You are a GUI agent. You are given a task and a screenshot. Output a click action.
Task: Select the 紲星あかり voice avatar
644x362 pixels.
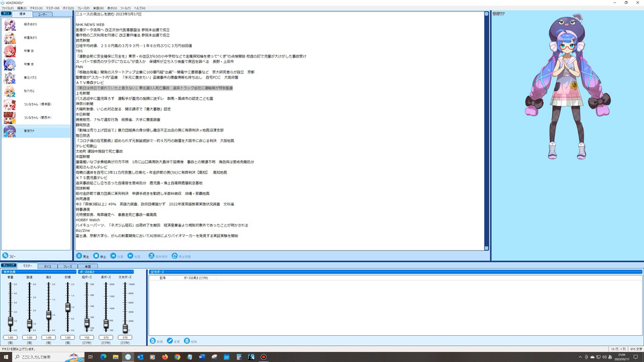click(x=9, y=38)
